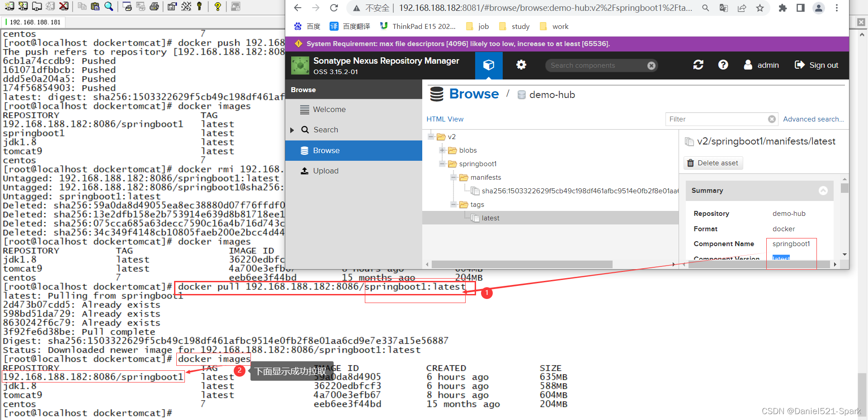Click the Nexus Refresh icon
The height and width of the screenshot is (420, 868).
pos(698,65)
